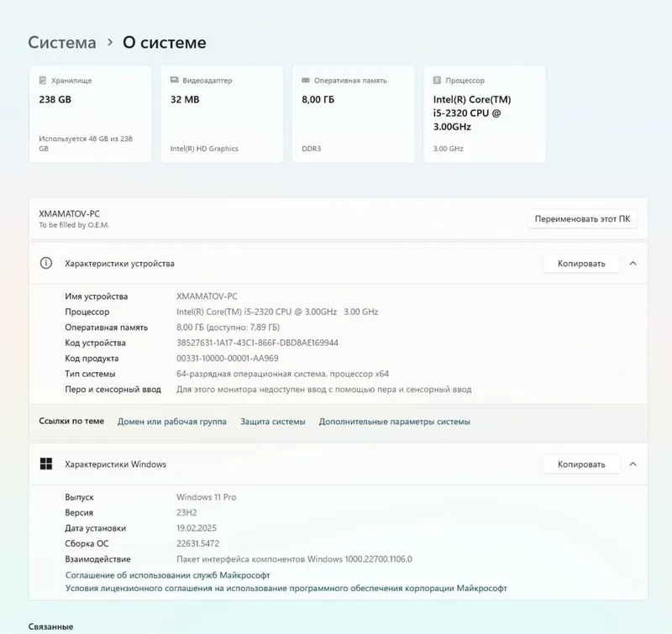This screenshot has height=634, width=672.
Task: Open the Хранилище 238 GB card
Action: 91,114
